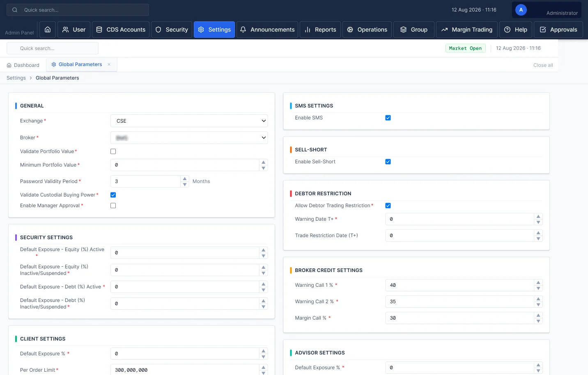588x375 pixels.
Task: Click the bar chart icon for Reports
Action: coord(308,30)
